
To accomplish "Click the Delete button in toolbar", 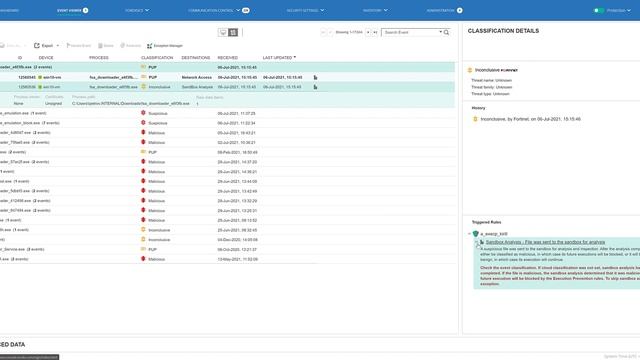I will [x=106, y=46].
